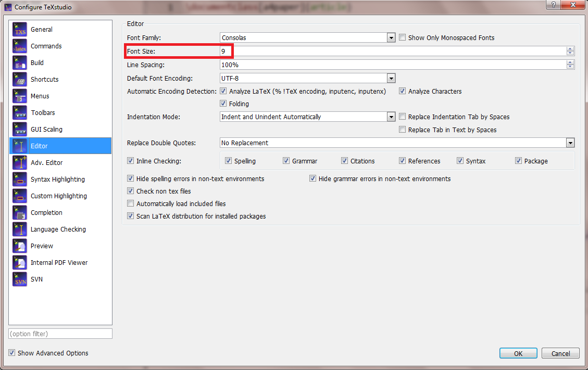Check Automatically load included files
Screen dimensions: 588x370
click(x=131, y=203)
